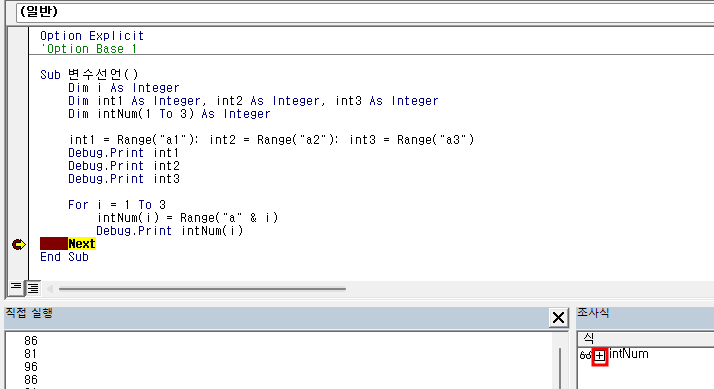Open the (일반) object dropdown
The width and height of the screenshot is (714, 389).
tap(365, 12)
